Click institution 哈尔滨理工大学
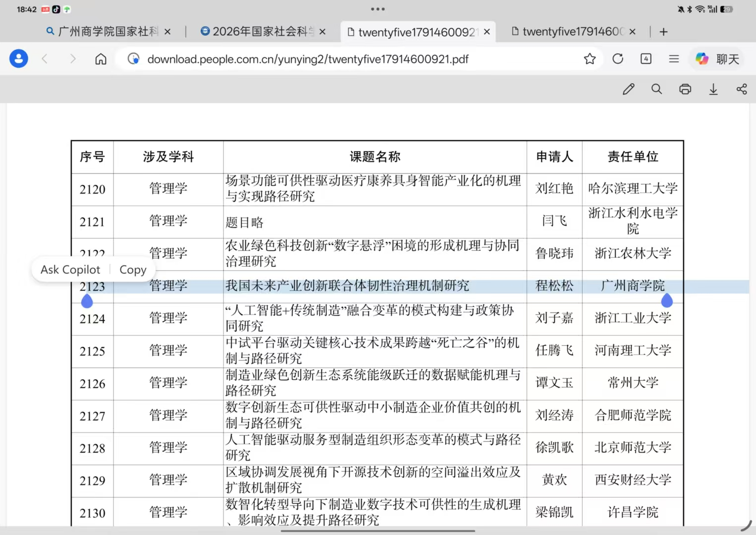The width and height of the screenshot is (756, 535). [x=633, y=188]
